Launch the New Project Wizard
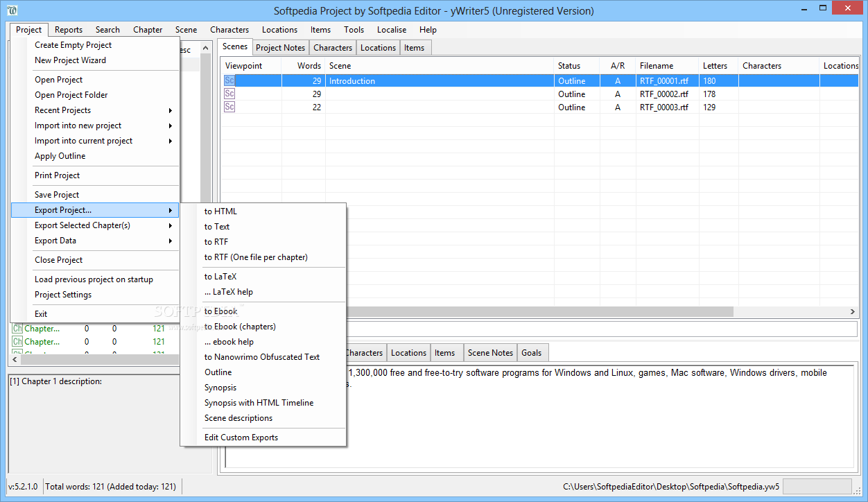 (95, 60)
